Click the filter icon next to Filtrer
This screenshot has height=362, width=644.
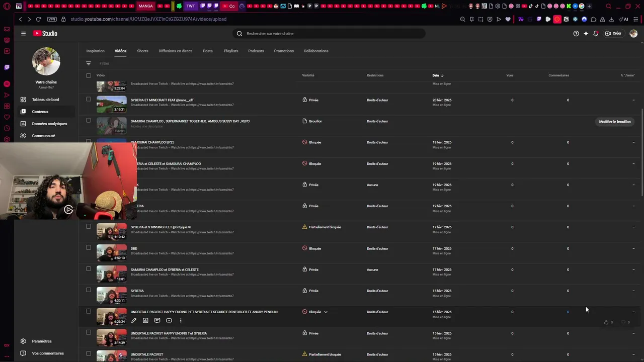click(x=89, y=63)
